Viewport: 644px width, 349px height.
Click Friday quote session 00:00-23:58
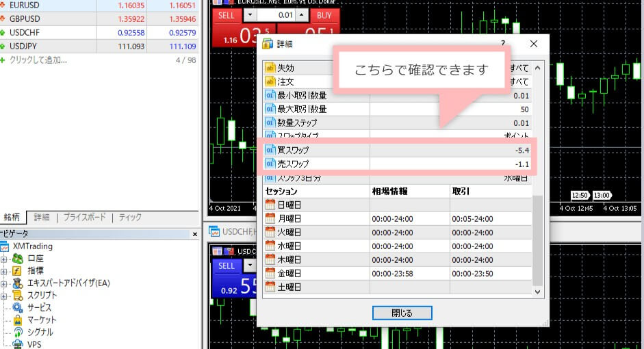(x=392, y=274)
